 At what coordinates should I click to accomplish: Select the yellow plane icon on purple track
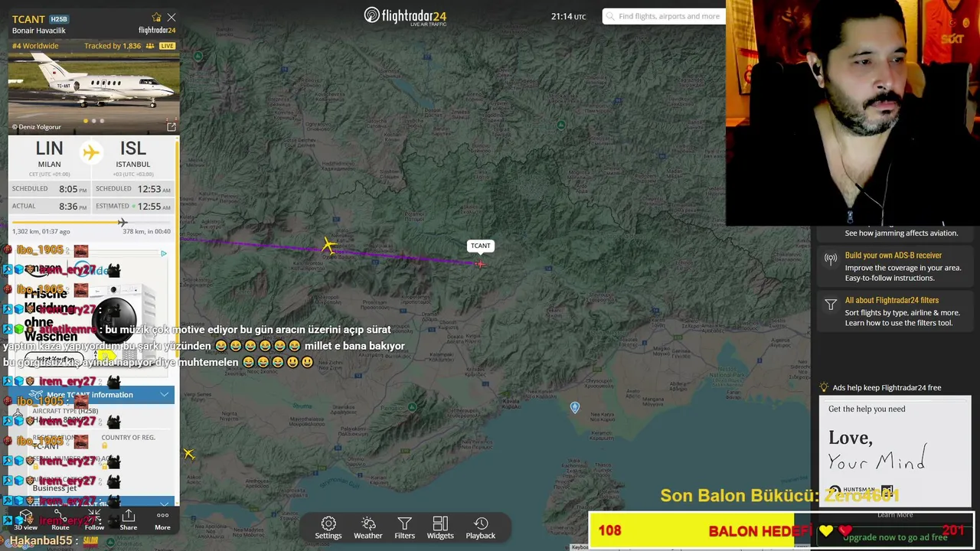point(328,246)
